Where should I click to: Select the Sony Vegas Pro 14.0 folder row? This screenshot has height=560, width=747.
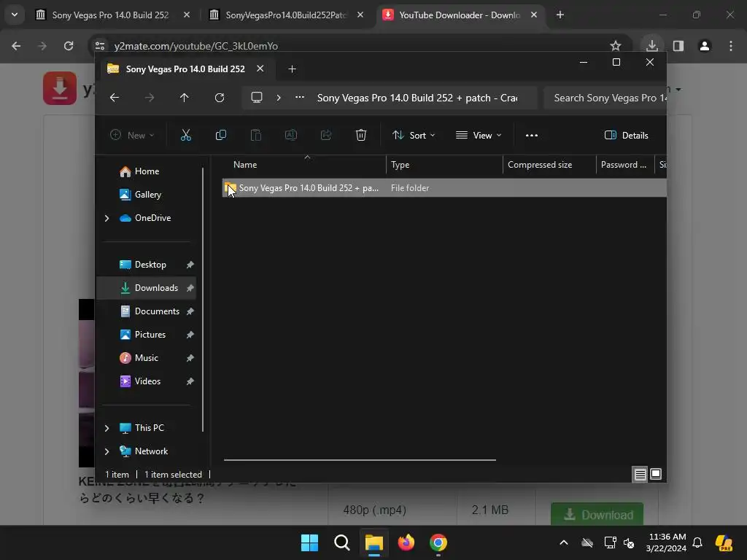coord(444,188)
